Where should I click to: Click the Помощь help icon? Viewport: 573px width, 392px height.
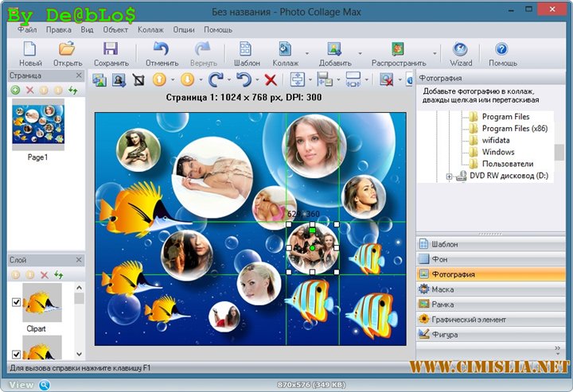[x=502, y=49]
